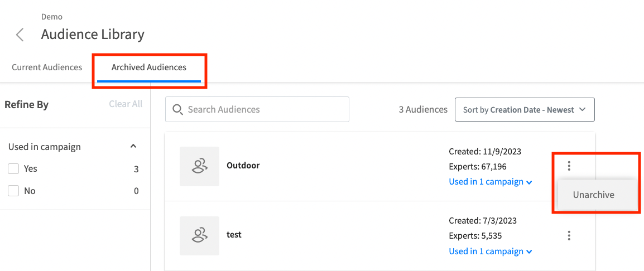Image resolution: width=644 pixels, height=271 pixels.
Task: Click the Outdoor audience thumbnail icon
Action: click(200, 166)
